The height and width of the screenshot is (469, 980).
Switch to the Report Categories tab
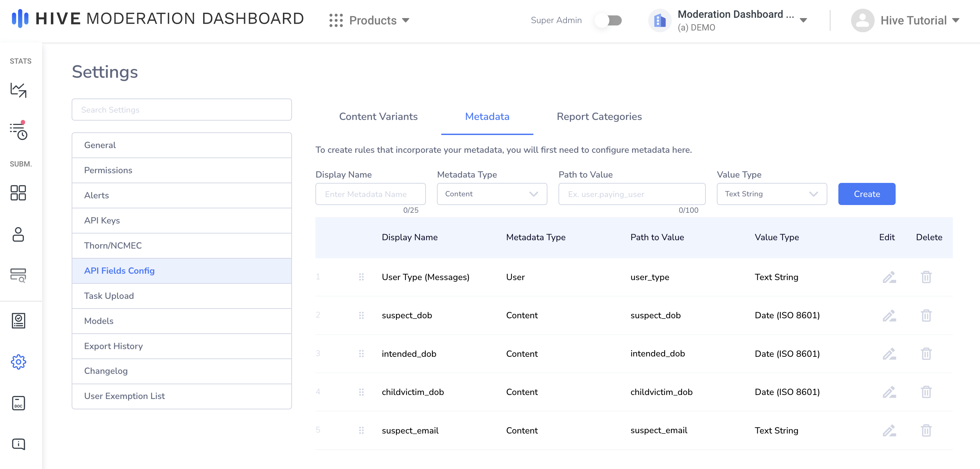599,117
